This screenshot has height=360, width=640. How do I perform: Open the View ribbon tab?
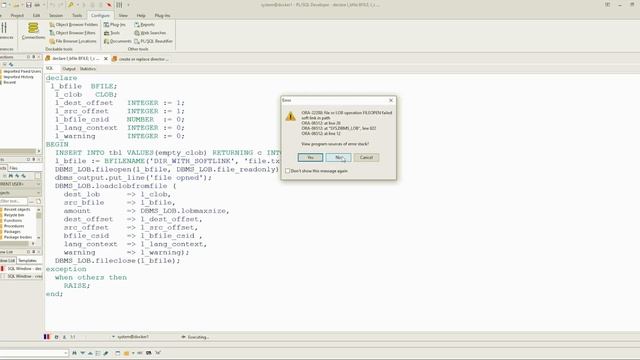123,16
